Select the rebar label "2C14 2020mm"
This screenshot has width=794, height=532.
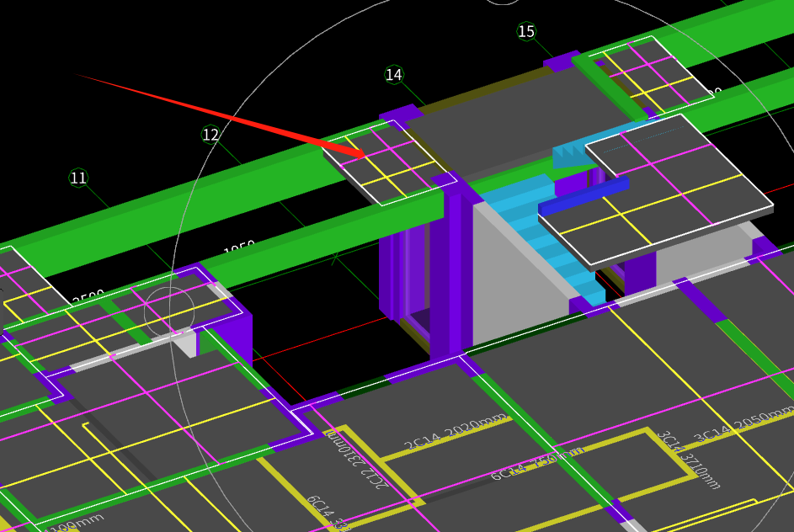pos(455,431)
